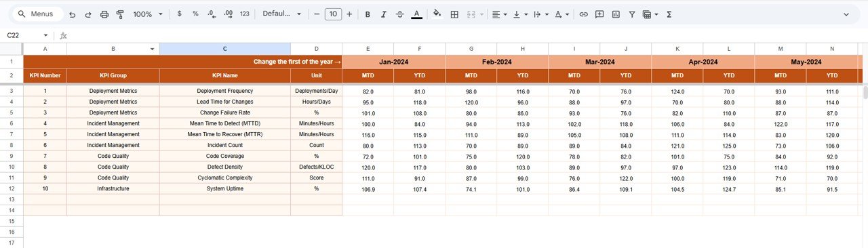Click the System Uptime cell
This screenshot has width=868, height=248.
click(225, 188)
